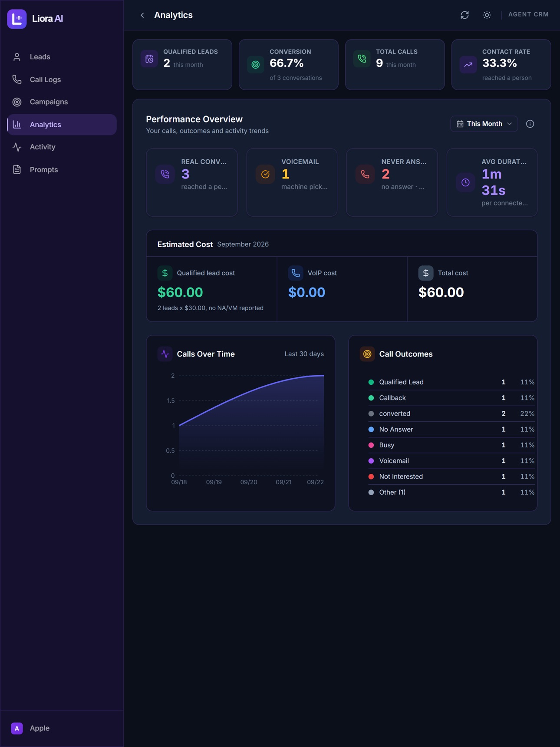
Task: Select the No Answer outcome row
Action: point(451,429)
